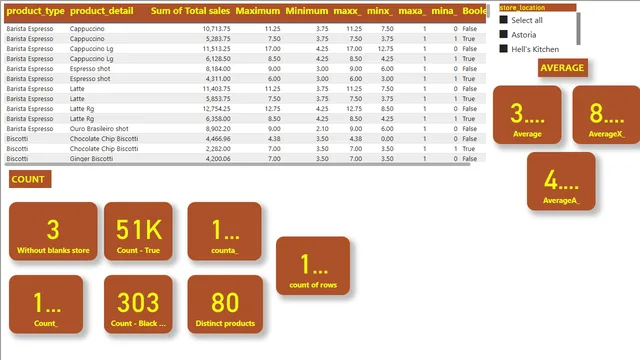The height and width of the screenshot is (360, 640).
Task: Click total sales cell 12,754.25
Action: coord(216,109)
